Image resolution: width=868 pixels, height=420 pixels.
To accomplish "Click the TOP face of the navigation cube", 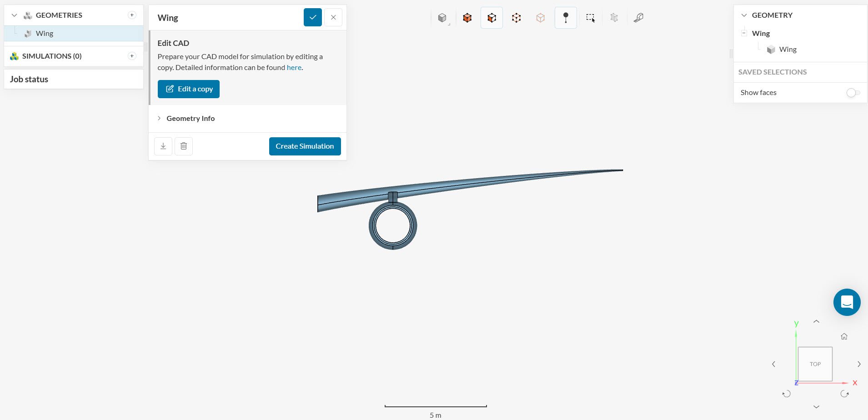I will point(815,364).
